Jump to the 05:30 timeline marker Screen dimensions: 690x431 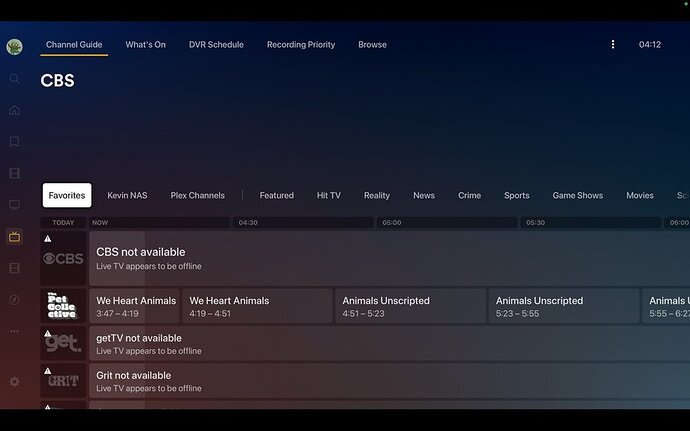click(x=591, y=222)
